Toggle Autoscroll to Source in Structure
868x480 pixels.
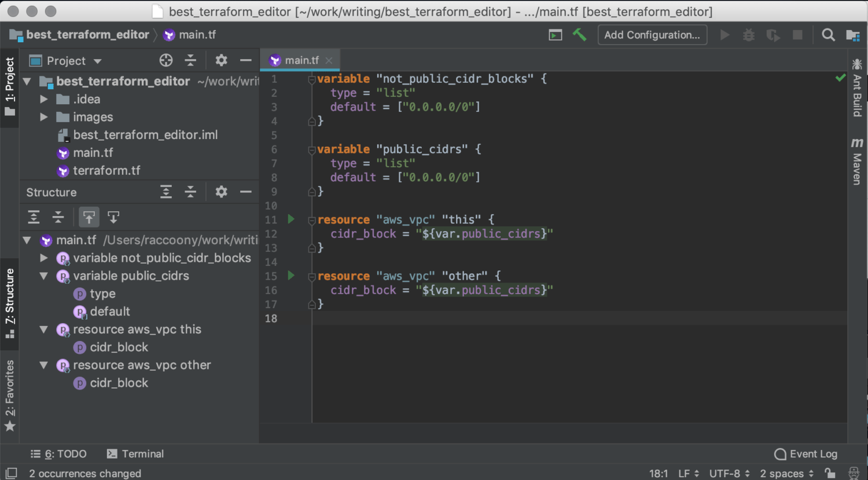(89, 217)
